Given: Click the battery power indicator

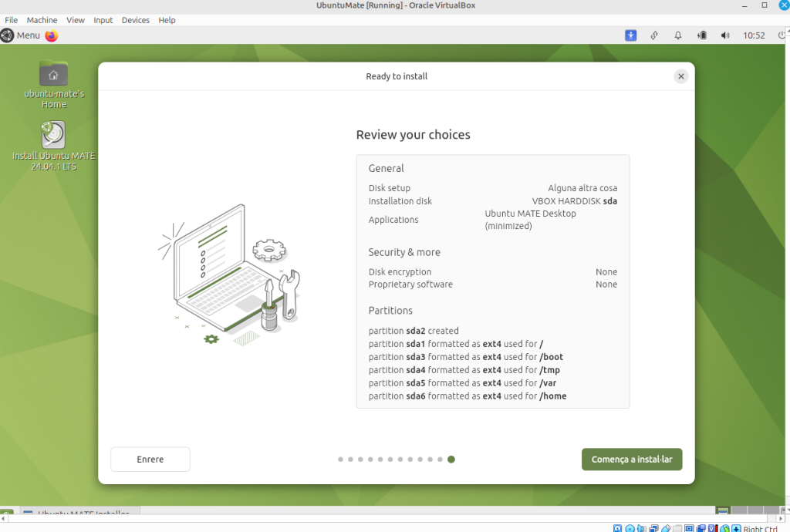Looking at the screenshot, I should [x=701, y=35].
